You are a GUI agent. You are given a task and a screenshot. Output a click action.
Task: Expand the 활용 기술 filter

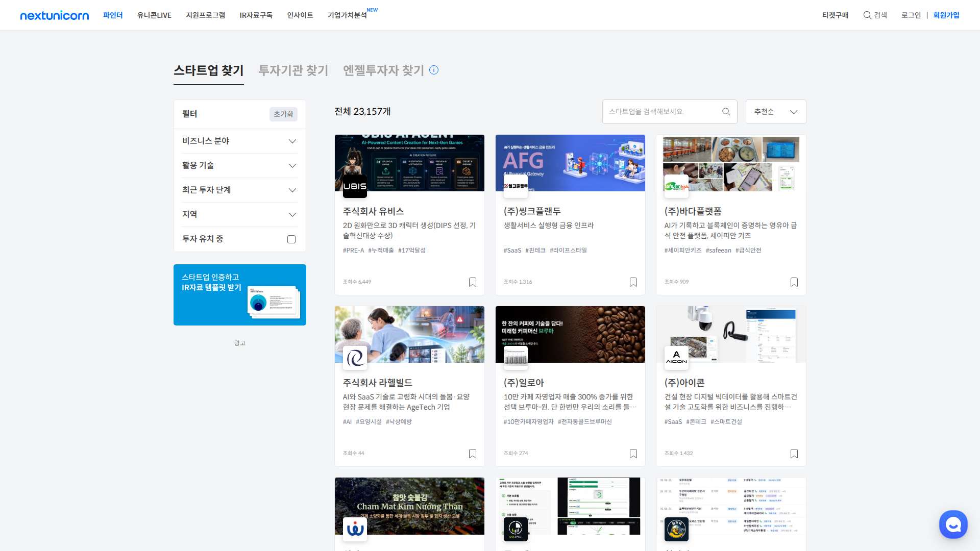point(239,165)
